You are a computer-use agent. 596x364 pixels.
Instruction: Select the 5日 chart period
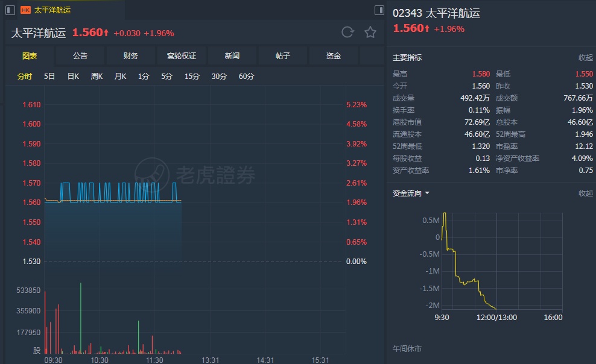[x=49, y=77]
